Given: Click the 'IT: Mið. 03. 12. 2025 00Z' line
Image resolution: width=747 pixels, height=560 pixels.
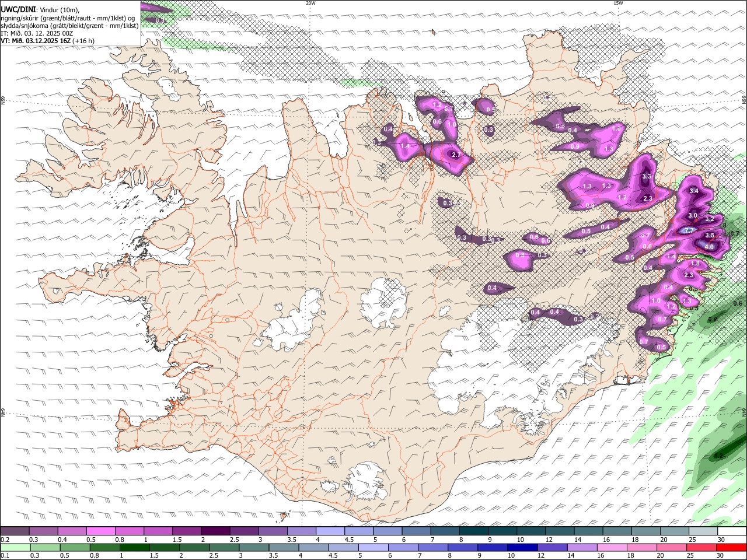Looking at the screenshot, I should tap(37, 33).
